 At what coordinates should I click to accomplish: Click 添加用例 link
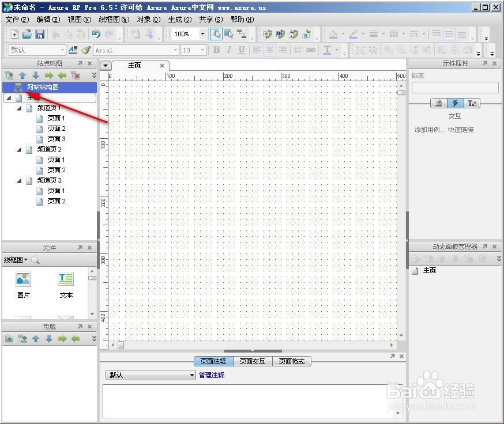coord(430,130)
